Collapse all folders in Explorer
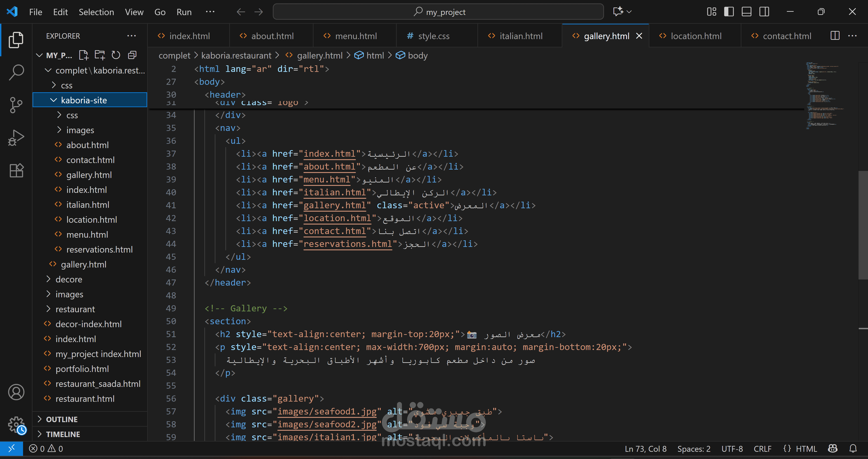 coord(132,55)
